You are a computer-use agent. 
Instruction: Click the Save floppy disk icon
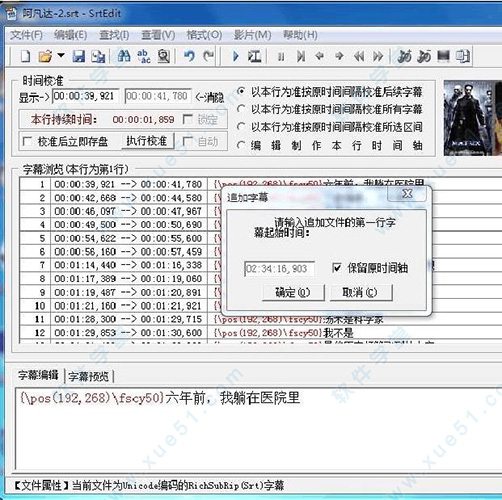tap(79, 56)
